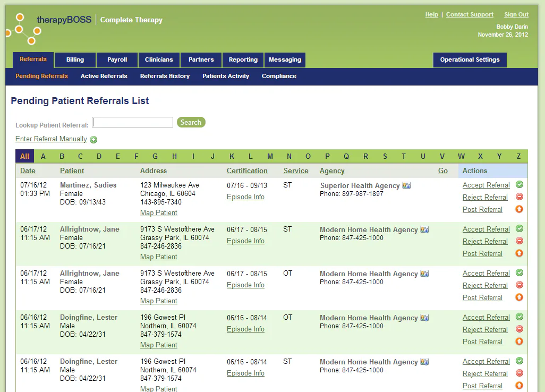The width and height of the screenshot is (545, 392).
Task: Click Sign Out
Action: (x=516, y=14)
